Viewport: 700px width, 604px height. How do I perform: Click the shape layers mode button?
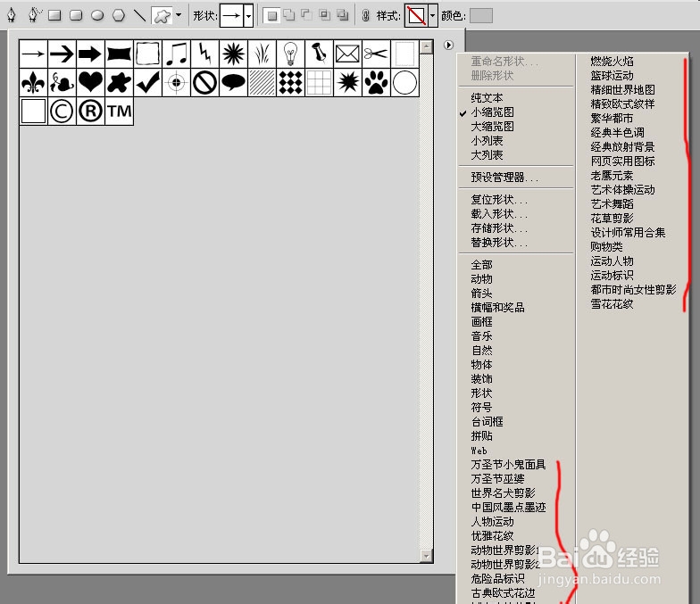pos(271,16)
